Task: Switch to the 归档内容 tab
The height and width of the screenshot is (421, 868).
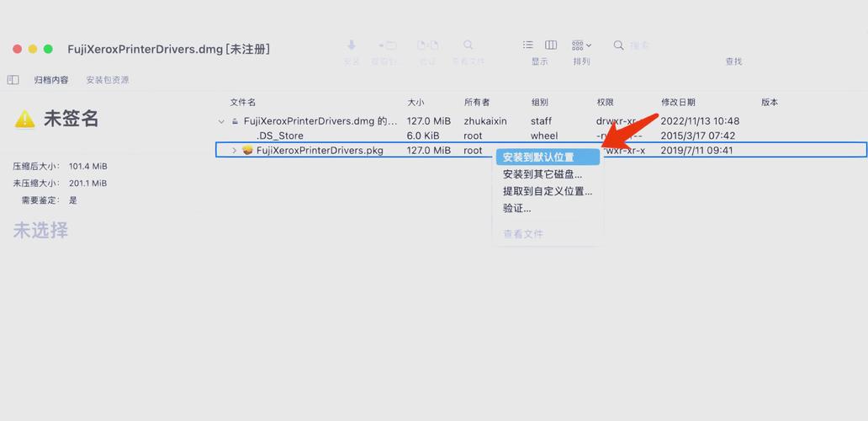Action: coord(51,80)
